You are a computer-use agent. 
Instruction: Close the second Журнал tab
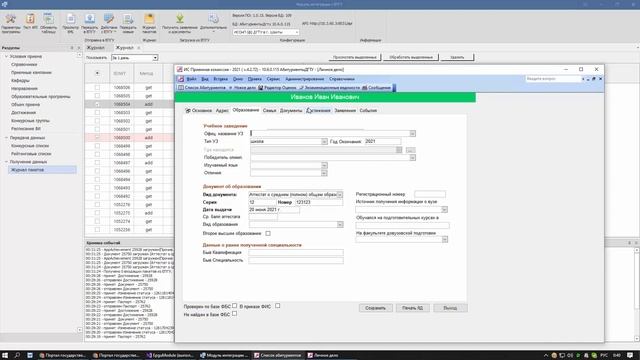pyautogui.click(x=139, y=48)
